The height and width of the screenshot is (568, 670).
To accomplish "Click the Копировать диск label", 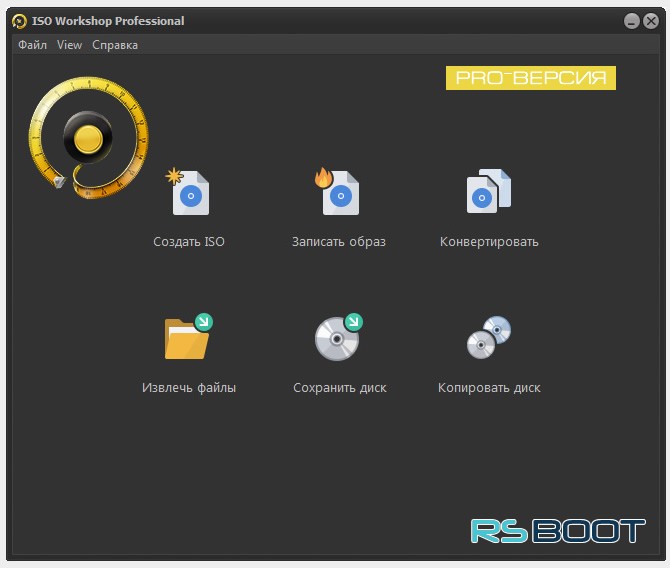I will (x=489, y=388).
